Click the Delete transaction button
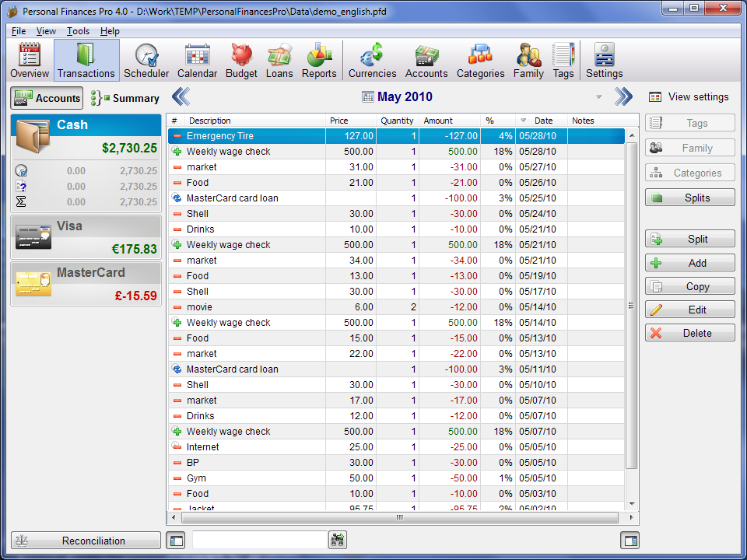The image size is (747, 560). point(689,334)
